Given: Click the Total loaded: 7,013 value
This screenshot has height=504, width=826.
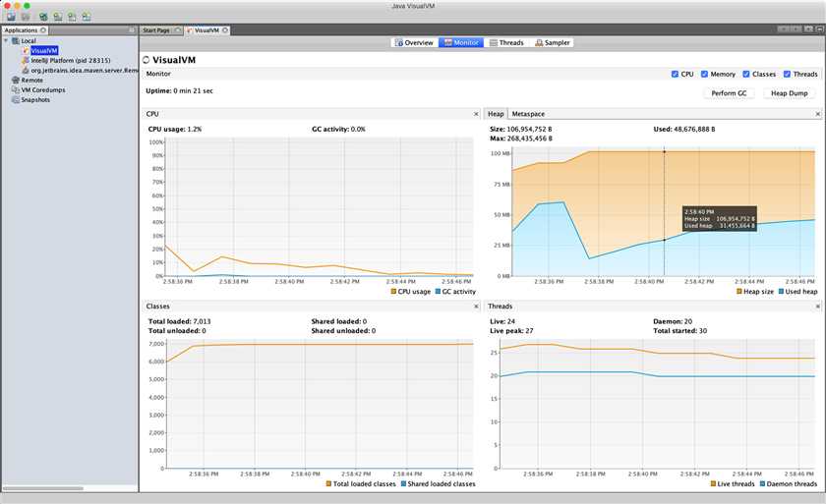Looking at the screenshot, I should [x=179, y=321].
